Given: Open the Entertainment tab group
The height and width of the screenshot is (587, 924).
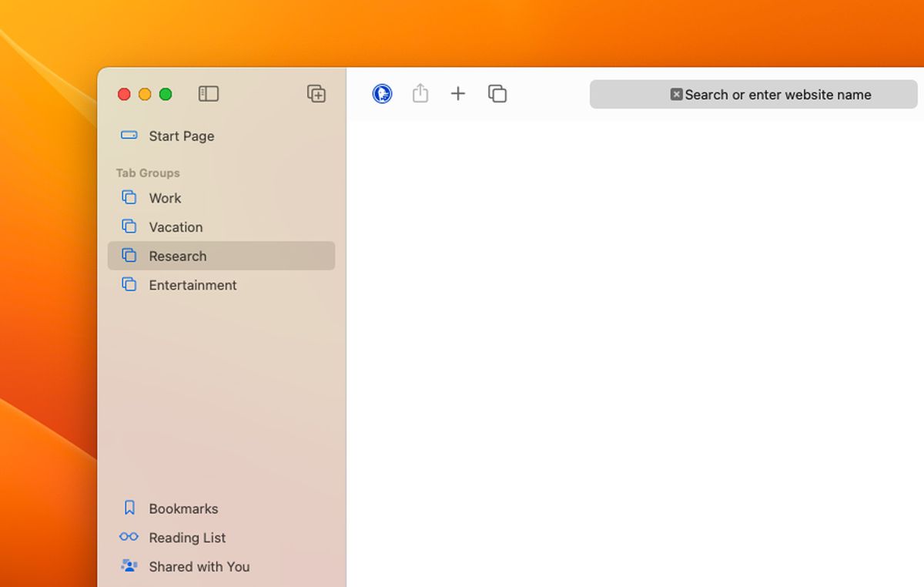Looking at the screenshot, I should tap(192, 285).
